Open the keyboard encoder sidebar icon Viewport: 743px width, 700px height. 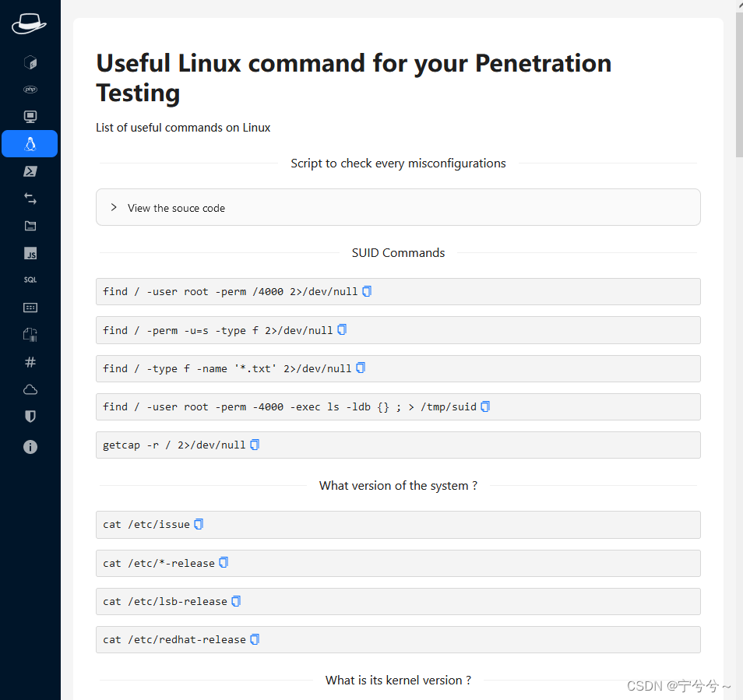30,308
